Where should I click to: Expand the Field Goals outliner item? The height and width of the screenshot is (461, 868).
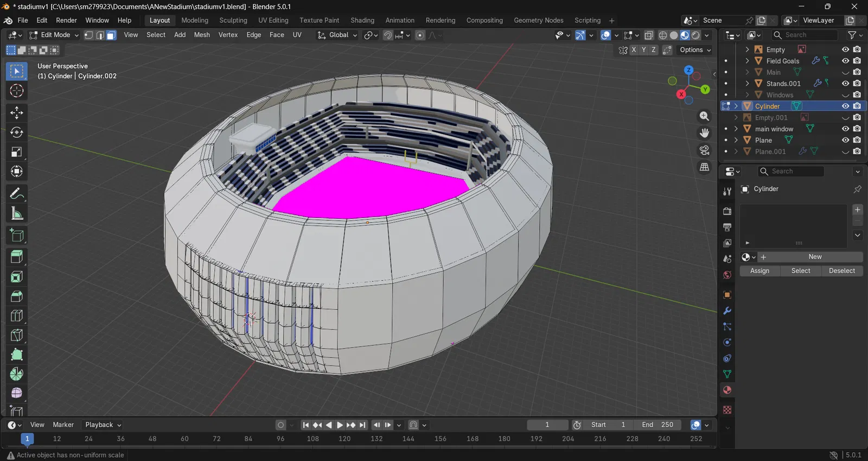pyautogui.click(x=748, y=61)
